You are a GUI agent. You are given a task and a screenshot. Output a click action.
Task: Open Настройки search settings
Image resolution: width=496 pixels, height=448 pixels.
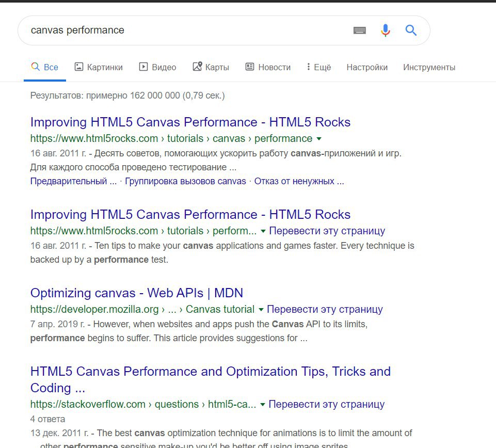[367, 68]
